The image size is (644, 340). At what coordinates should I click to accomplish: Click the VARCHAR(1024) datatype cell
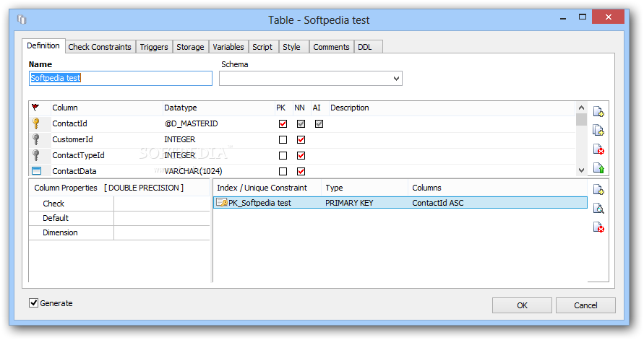click(193, 171)
